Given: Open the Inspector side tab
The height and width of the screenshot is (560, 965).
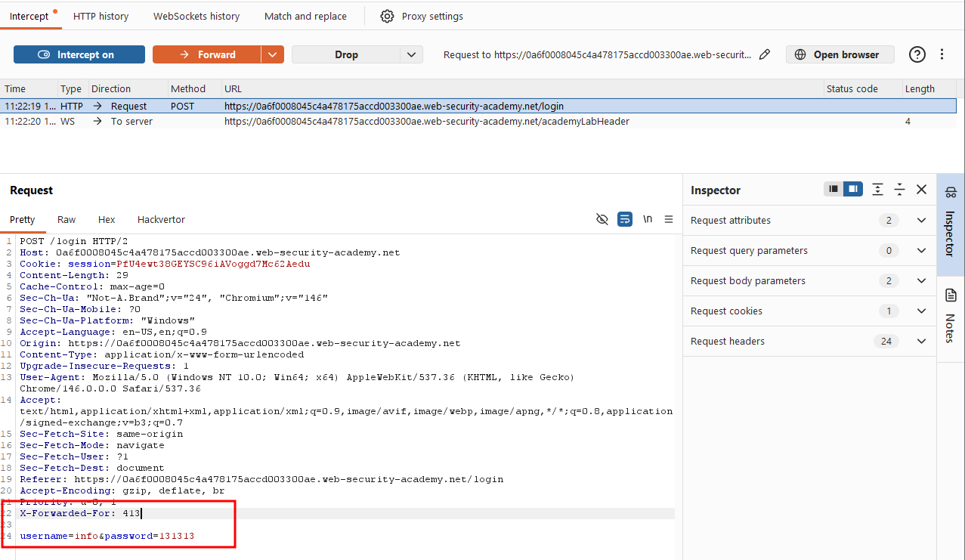Looking at the screenshot, I should (951, 224).
